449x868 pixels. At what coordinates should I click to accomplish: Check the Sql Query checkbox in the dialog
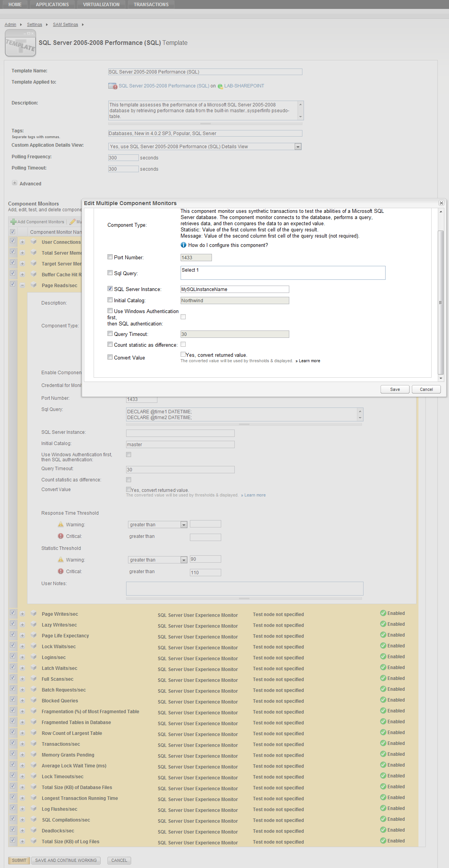110,272
